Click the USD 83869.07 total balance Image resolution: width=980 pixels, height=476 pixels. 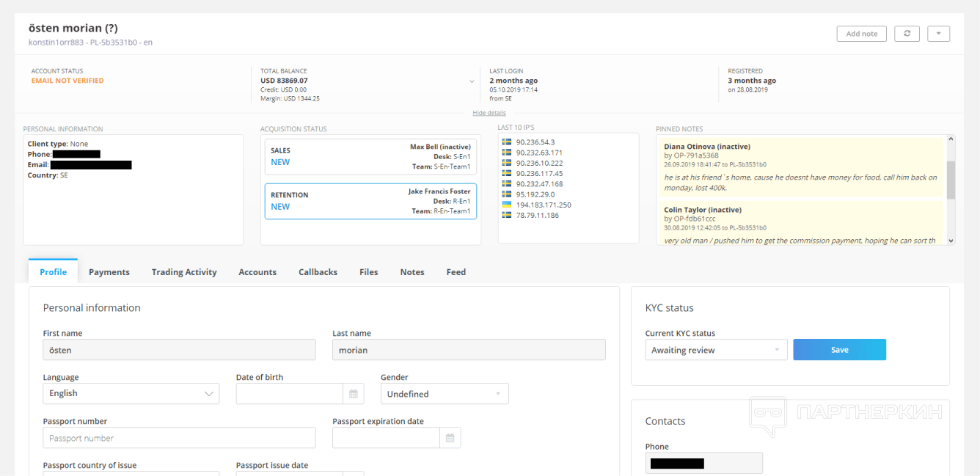click(x=284, y=81)
